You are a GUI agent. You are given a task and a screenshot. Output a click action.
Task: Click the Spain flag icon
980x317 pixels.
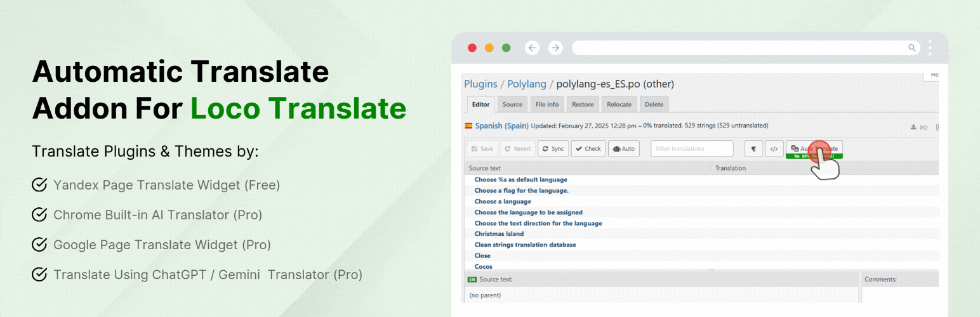point(468,126)
